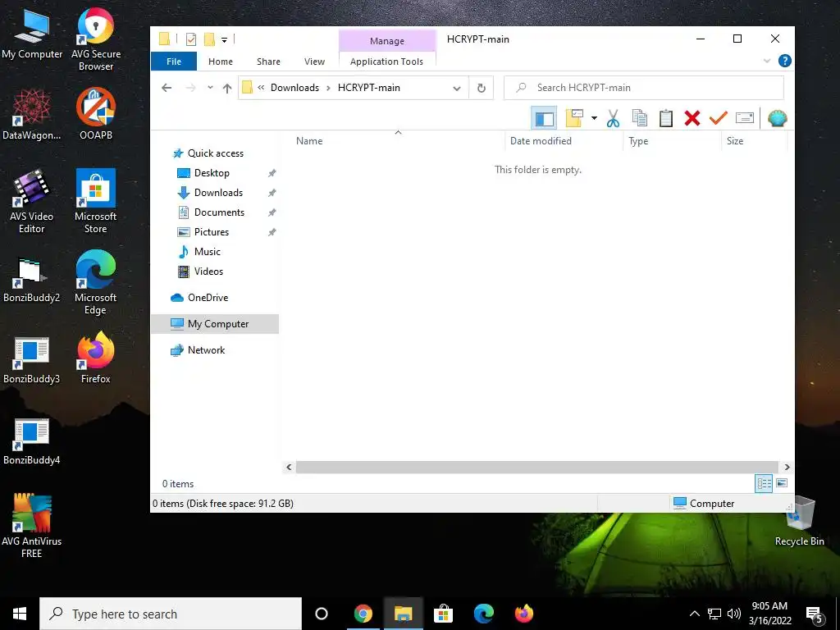Open Firefox from the taskbar
The height and width of the screenshot is (630, 840).
tap(524, 614)
